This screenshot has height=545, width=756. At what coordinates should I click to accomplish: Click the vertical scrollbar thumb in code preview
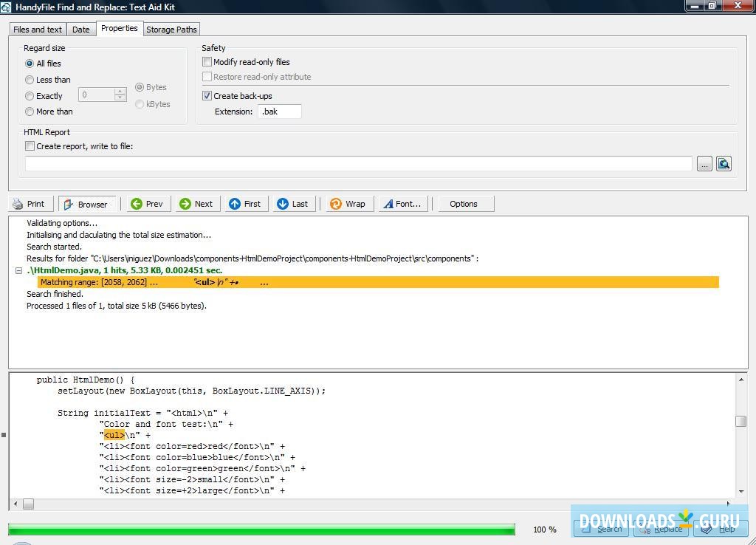point(741,421)
